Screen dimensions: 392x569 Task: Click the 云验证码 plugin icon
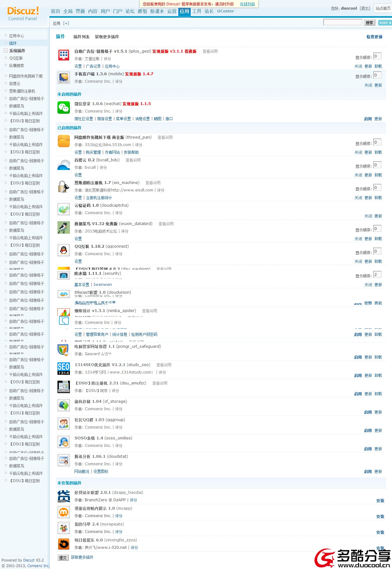pos(64,209)
